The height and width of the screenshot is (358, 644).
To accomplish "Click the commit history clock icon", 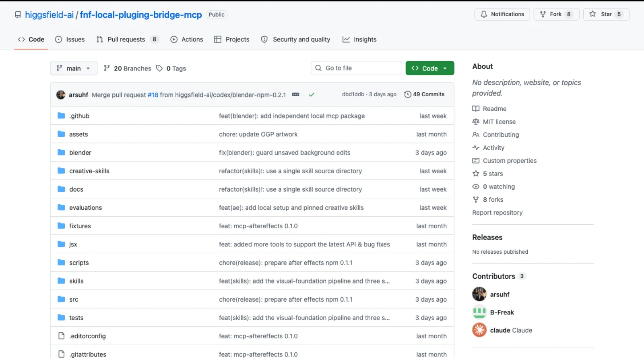I will click(x=407, y=94).
